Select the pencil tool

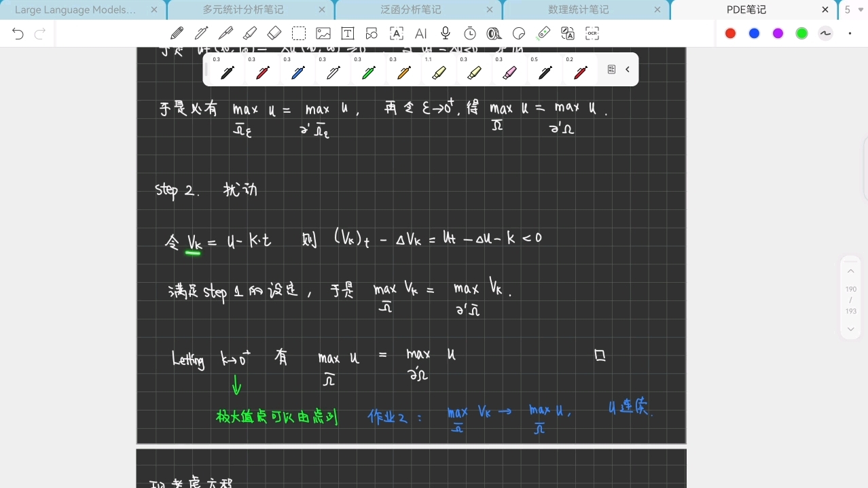tap(177, 33)
